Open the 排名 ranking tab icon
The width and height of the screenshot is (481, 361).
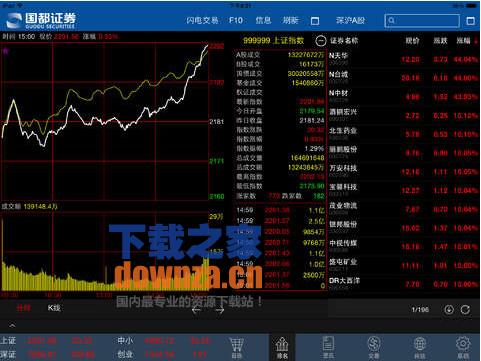point(282,347)
